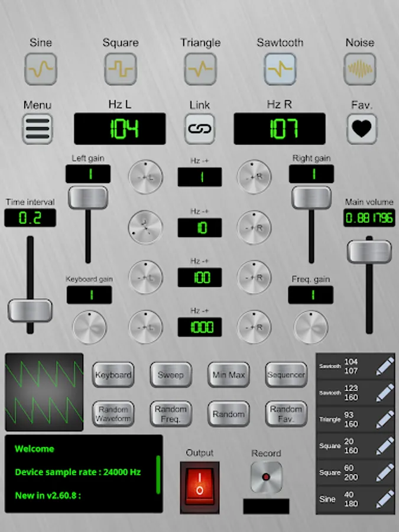399x532 pixels.
Task: Click the scrollbar in the Welcome message panel
Action: [x=158, y=474]
